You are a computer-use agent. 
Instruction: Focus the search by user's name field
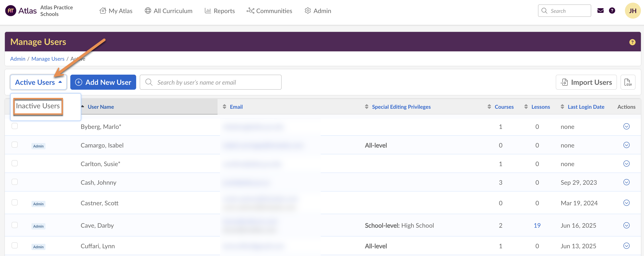[x=211, y=82]
